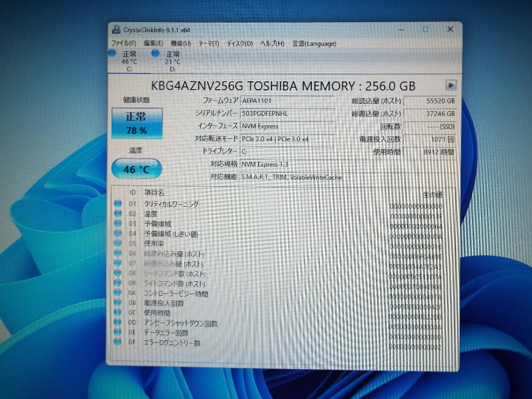Click the blue dot beside 予備領域

point(117,224)
